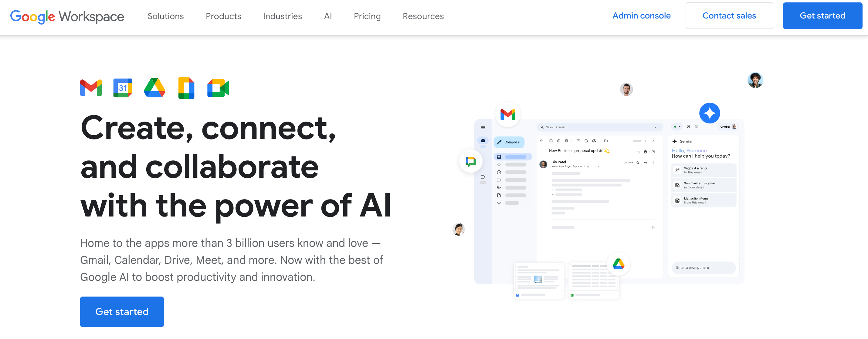868x339 pixels.
Task: Go to the newer email chevron
Action: (x=645, y=141)
